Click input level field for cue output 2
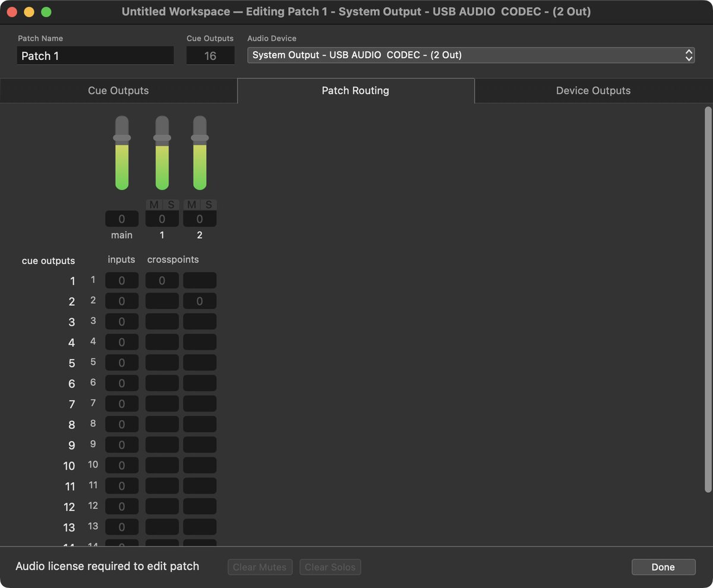The height and width of the screenshot is (588, 713). [122, 301]
